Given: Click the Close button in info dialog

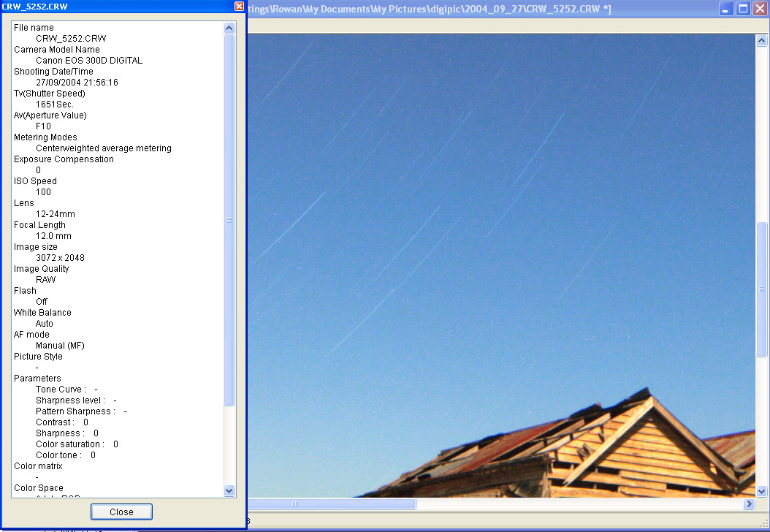Looking at the screenshot, I should 121,512.
